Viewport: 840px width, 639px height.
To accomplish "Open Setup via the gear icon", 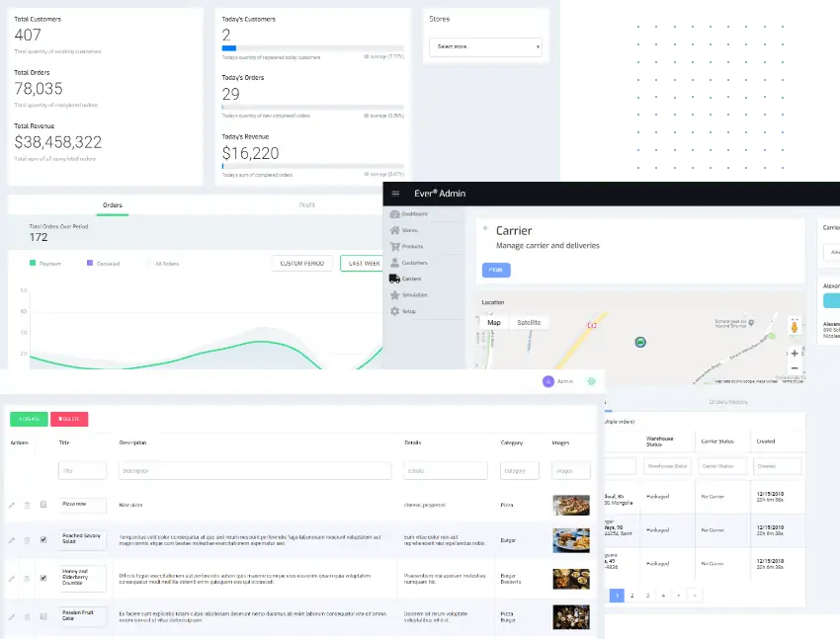I will [395, 311].
